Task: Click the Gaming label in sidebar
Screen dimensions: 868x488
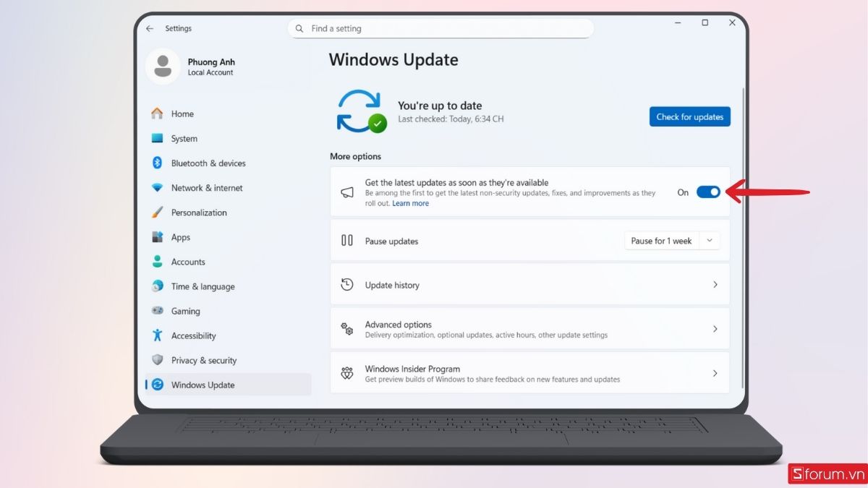Action: coord(186,311)
